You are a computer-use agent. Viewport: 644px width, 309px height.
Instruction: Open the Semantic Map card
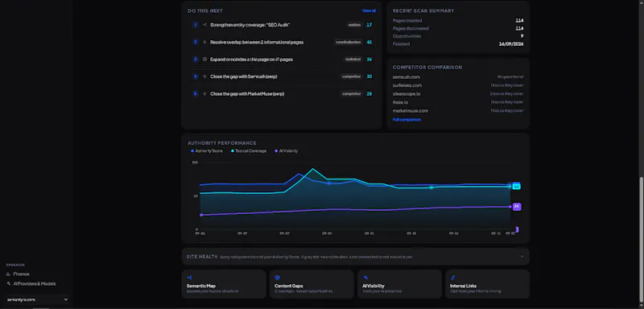[x=224, y=284]
